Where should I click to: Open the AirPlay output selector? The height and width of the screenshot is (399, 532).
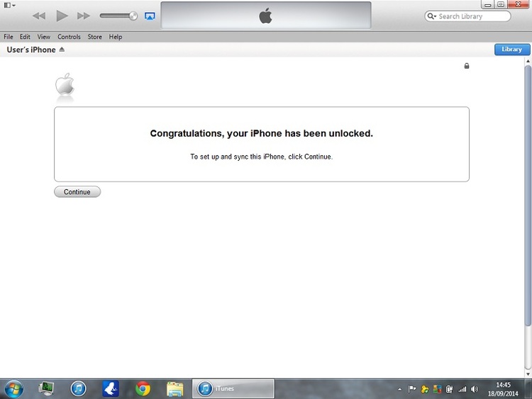(x=150, y=16)
